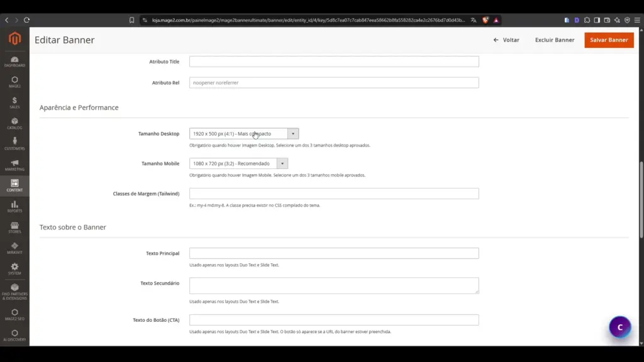Focus the Texto do Botão (CTA) field
Screen dimensions: 644x362
334,320
